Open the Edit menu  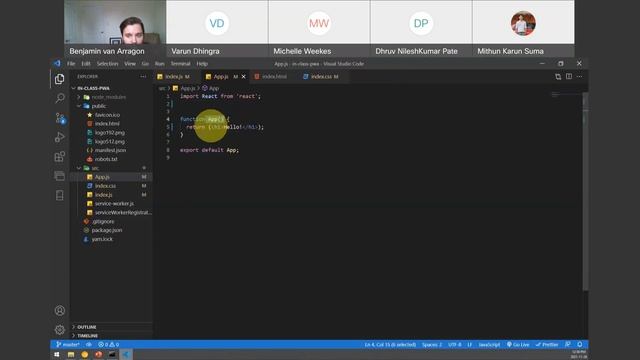pyautogui.click(x=86, y=64)
